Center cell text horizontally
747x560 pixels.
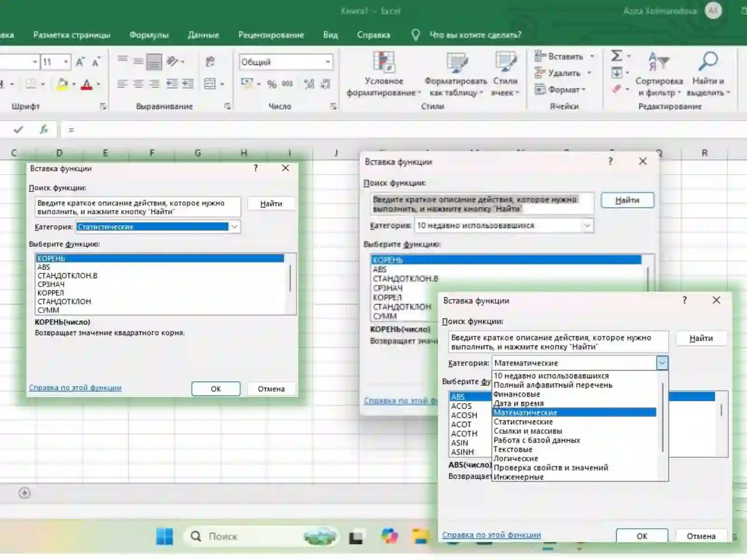[138, 84]
